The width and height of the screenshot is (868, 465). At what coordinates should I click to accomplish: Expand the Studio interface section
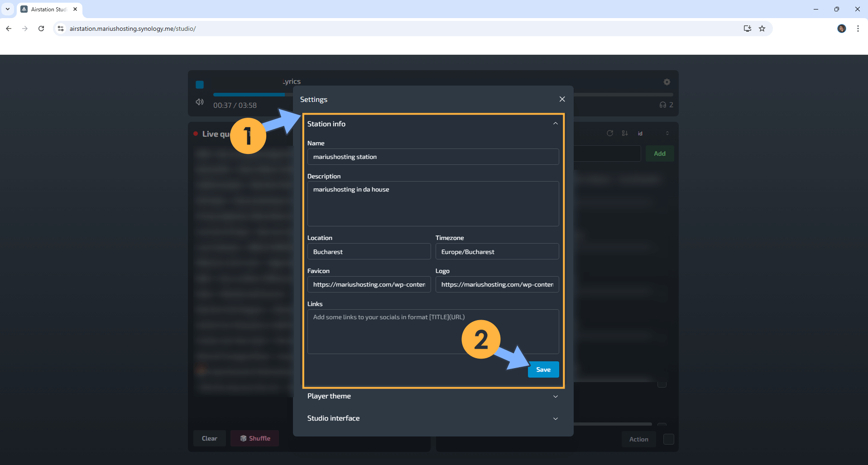point(555,418)
